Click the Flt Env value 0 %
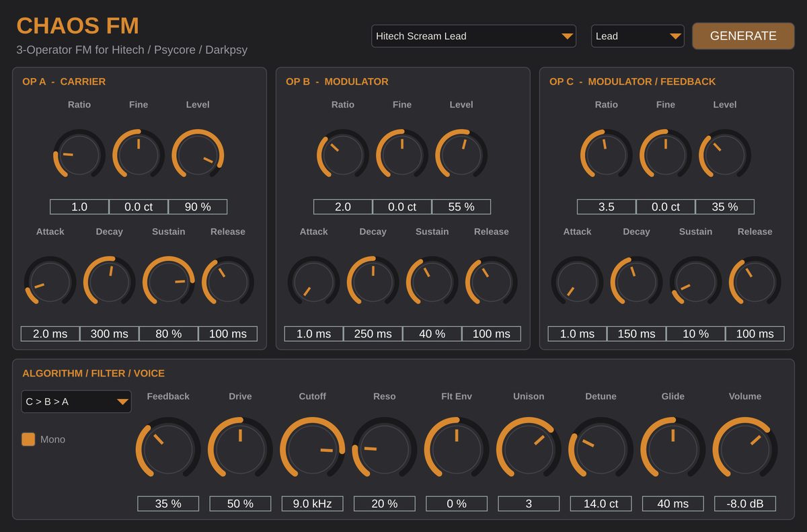This screenshot has width=807, height=532. 457,503
